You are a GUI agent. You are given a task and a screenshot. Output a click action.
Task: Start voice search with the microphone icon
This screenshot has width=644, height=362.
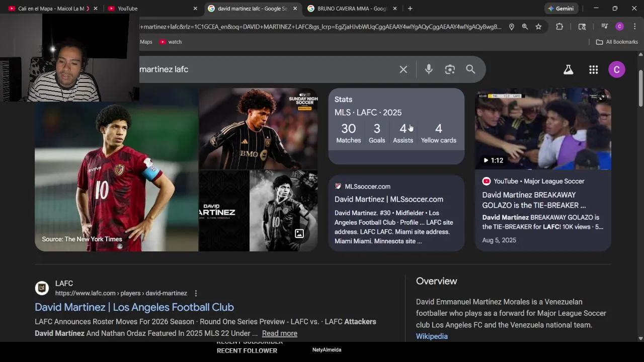[x=429, y=69]
